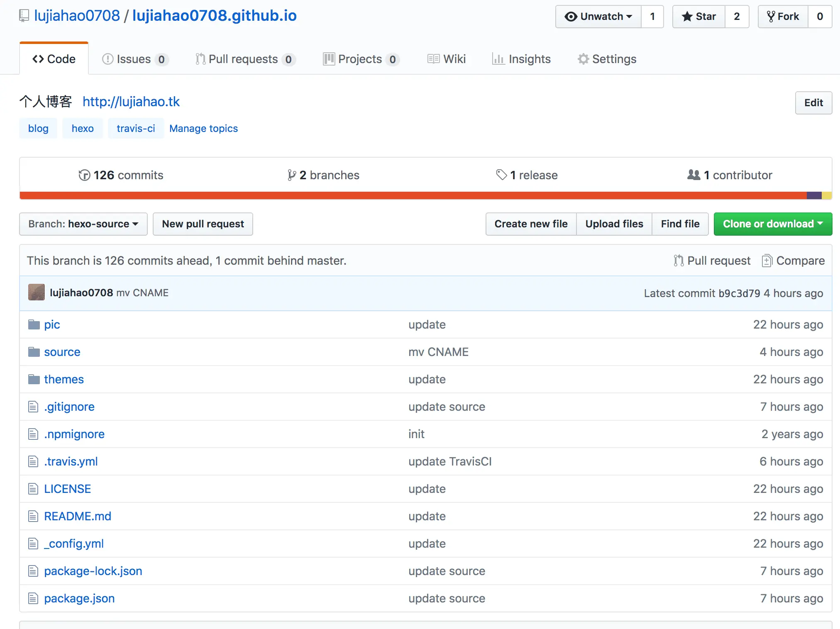The height and width of the screenshot is (629, 840).
Task: Open the Unwatch notifications dropdown
Action: (x=598, y=17)
